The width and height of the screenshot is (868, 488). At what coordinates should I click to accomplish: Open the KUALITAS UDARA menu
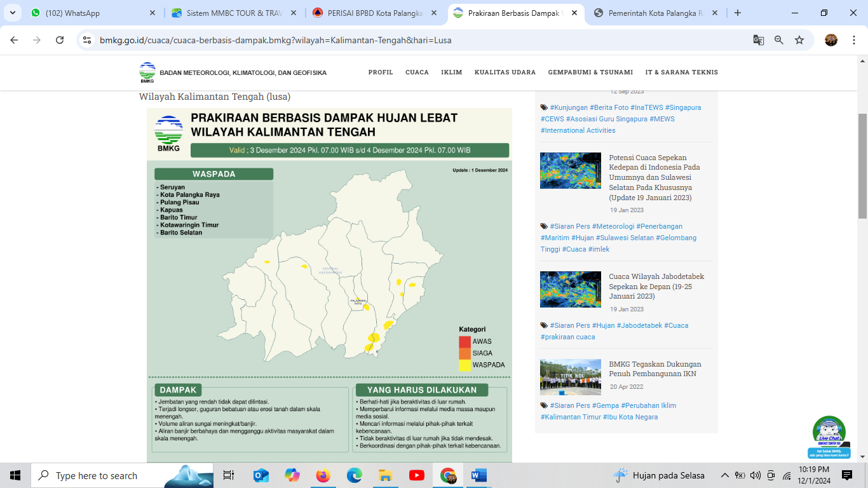click(505, 72)
